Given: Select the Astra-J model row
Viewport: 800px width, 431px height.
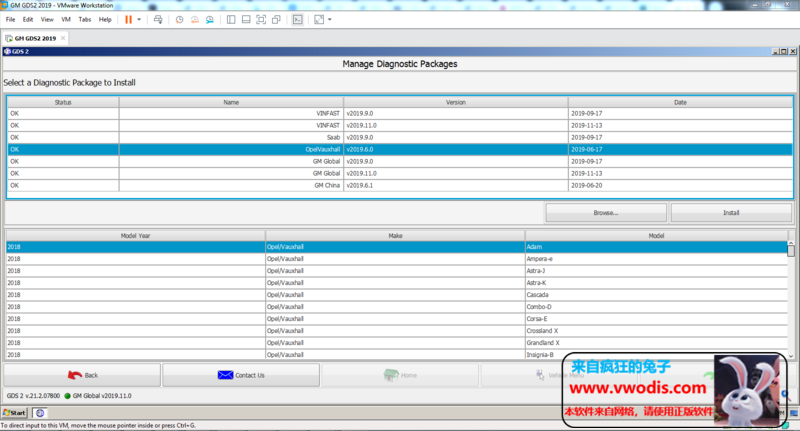Looking at the screenshot, I should [x=396, y=271].
